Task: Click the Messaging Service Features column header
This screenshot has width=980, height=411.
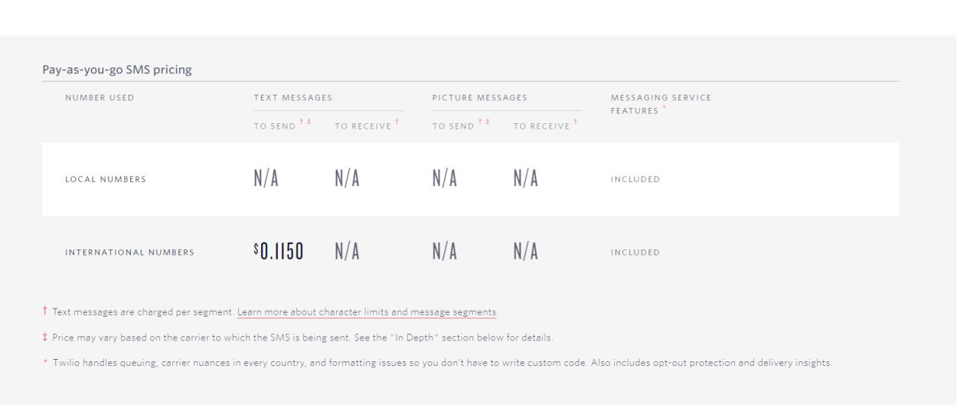Action: pyautogui.click(x=661, y=104)
